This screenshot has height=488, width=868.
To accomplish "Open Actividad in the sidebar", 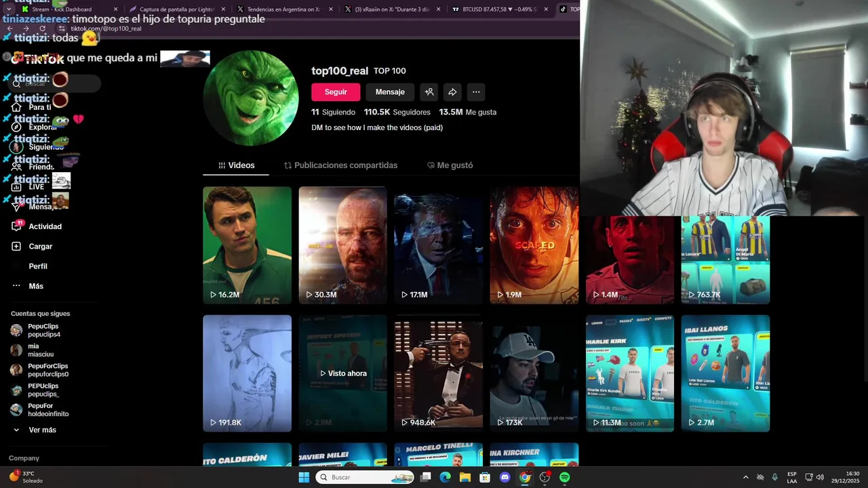I will (45, 226).
